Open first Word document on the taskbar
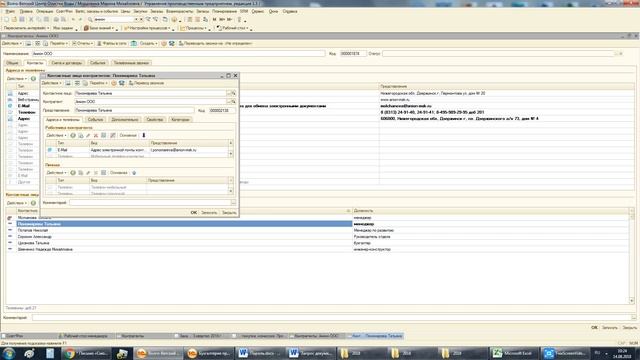Screen dimensions: 640x360 [260, 353]
